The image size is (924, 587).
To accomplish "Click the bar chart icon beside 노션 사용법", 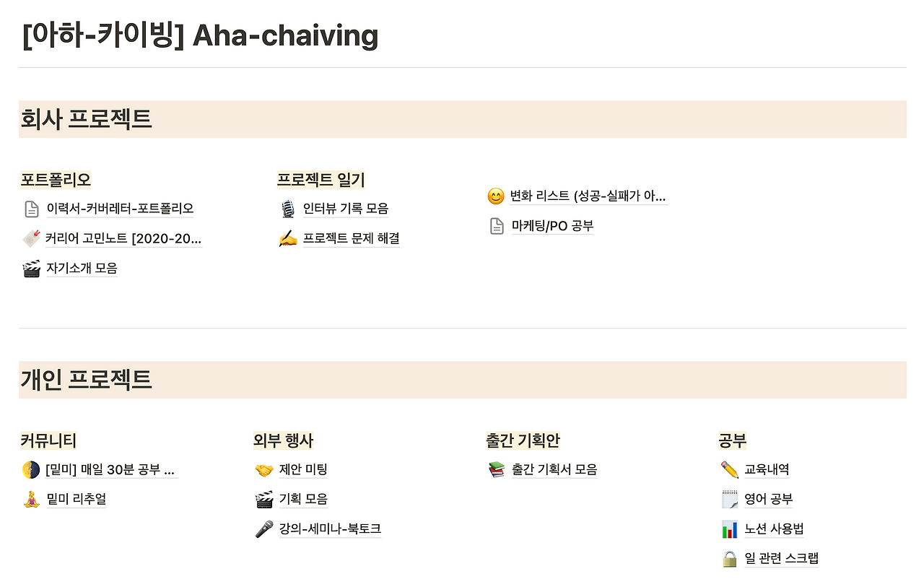I will [729, 529].
